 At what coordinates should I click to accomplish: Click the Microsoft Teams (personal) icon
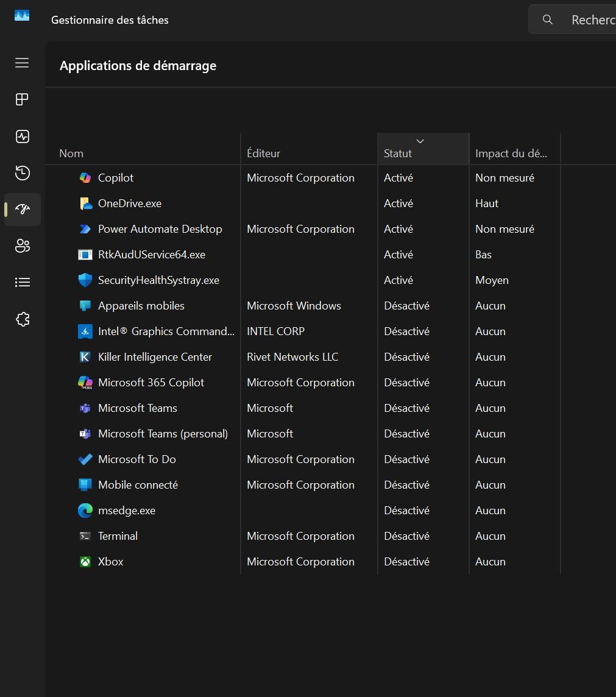85,434
